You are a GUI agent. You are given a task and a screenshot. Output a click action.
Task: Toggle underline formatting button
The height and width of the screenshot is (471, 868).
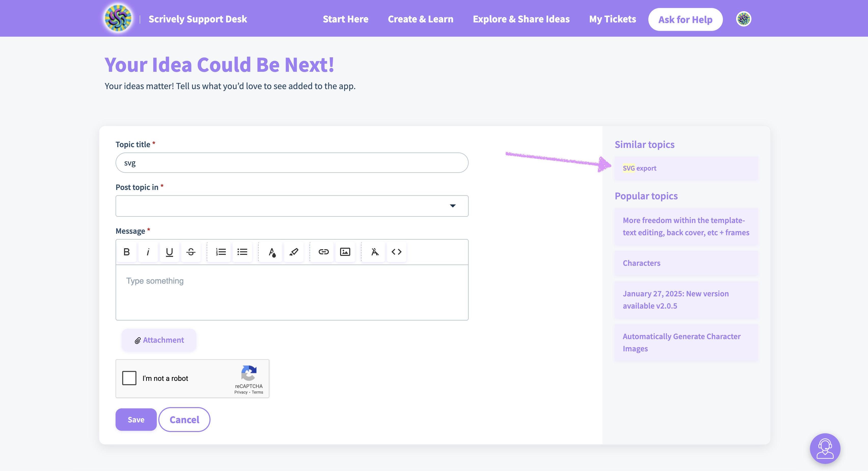click(x=170, y=252)
